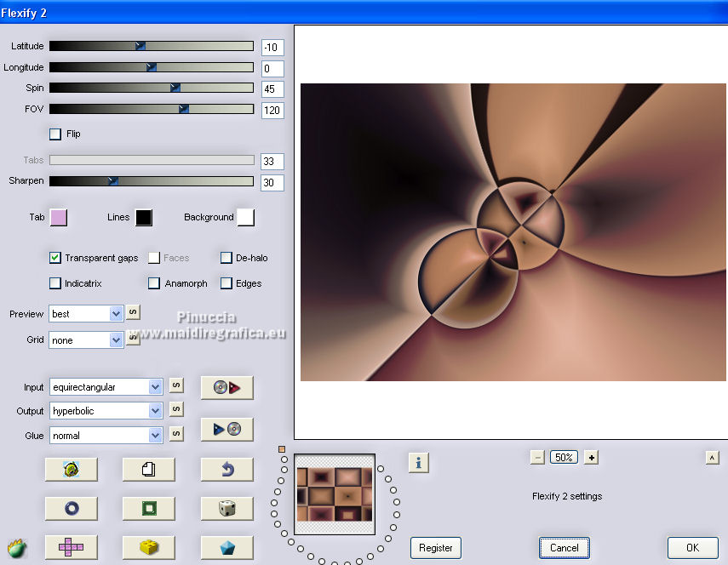Toggle the De-halo checkbox
728x565 pixels.
pyautogui.click(x=226, y=258)
